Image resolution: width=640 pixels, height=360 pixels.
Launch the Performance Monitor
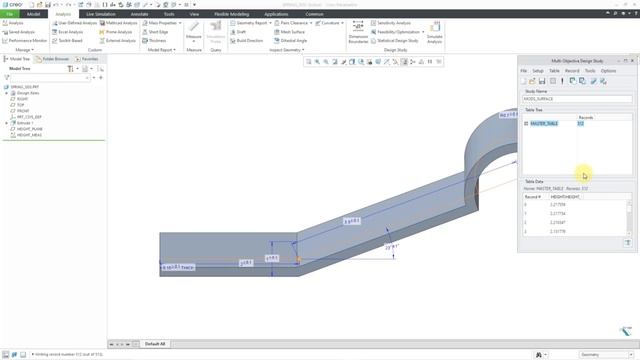pos(24,41)
